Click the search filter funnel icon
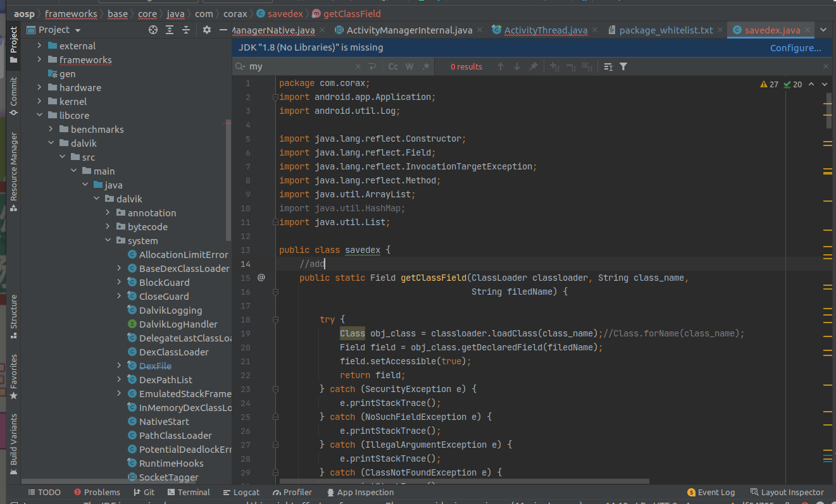This screenshot has width=836, height=504. click(623, 66)
